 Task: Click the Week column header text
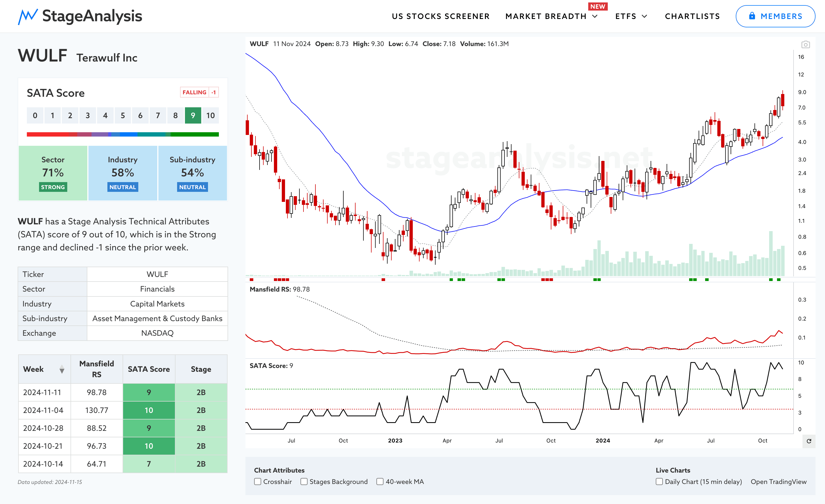(x=33, y=369)
